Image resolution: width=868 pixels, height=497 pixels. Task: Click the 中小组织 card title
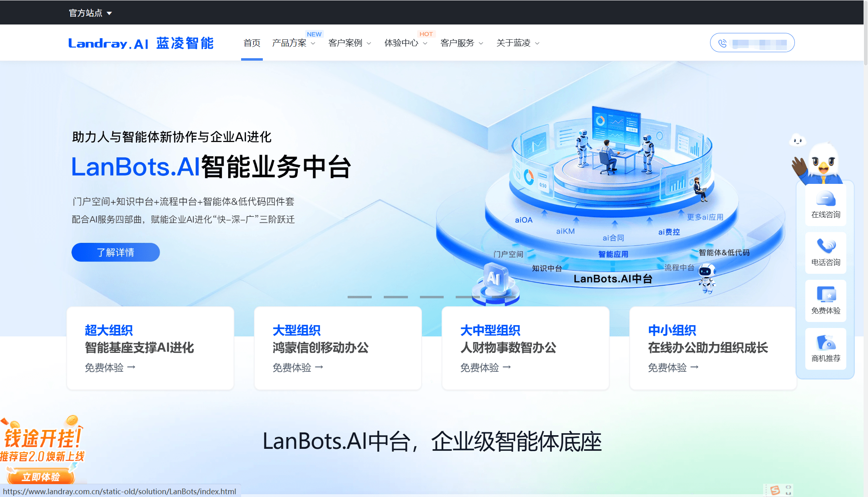tap(672, 330)
